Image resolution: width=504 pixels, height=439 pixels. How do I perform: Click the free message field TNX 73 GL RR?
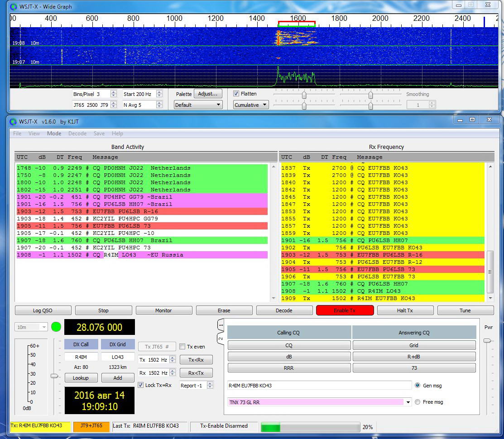click(x=316, y=402)
